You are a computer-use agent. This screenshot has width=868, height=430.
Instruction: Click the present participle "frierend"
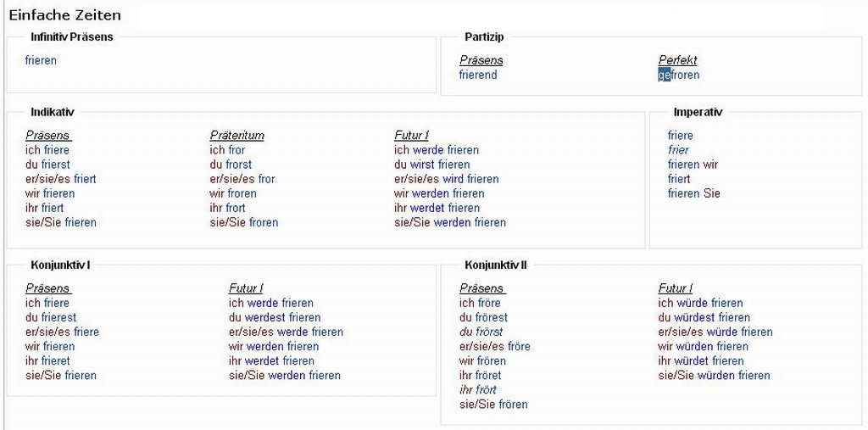click(x=478, y=75)
